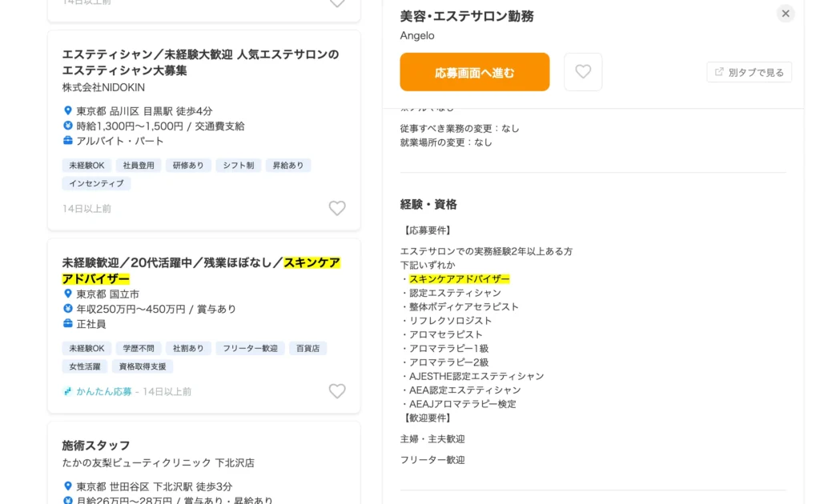Viewport: 820px width, 504px height.
Task: Click the 応募画面へ進む apply button
Action: tap(475, 72)
